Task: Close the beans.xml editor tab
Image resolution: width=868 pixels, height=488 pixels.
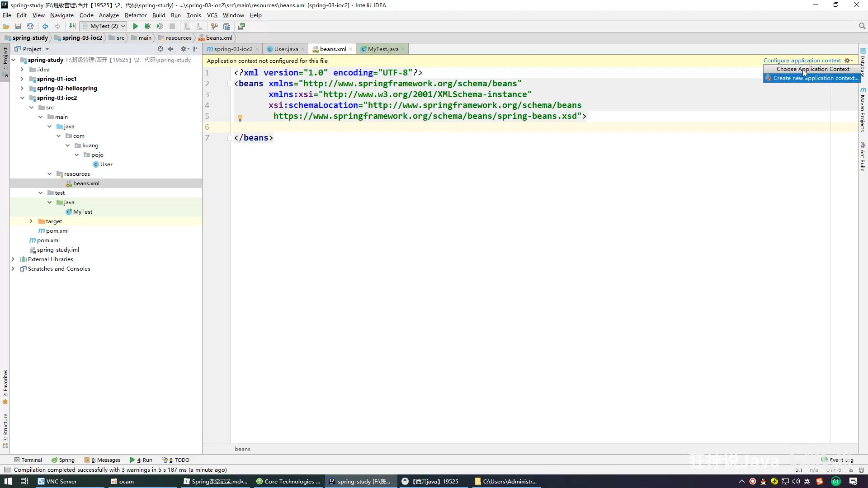Action: coord(351,49)
